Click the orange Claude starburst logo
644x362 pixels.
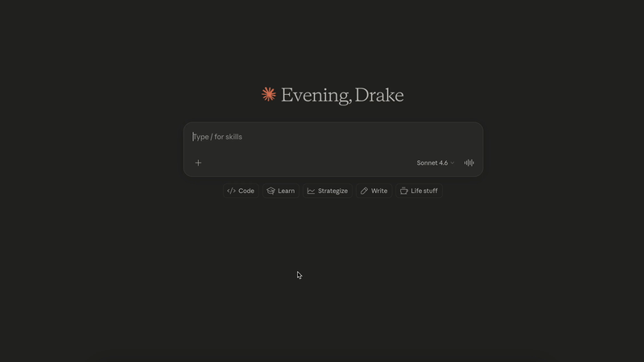(x=268, y=95)
